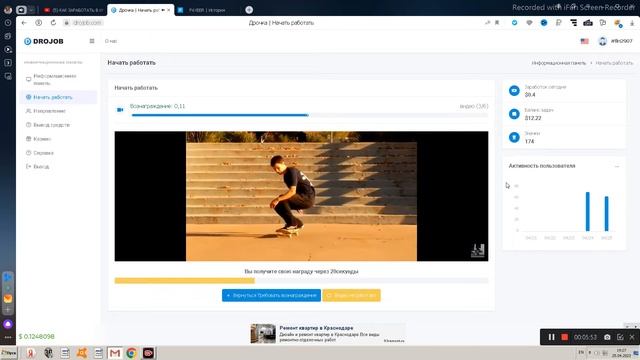This screenshot has height=360, width=640.
Task: Click the orange mail icon in side panel
Action: click(x=8, y=299)
